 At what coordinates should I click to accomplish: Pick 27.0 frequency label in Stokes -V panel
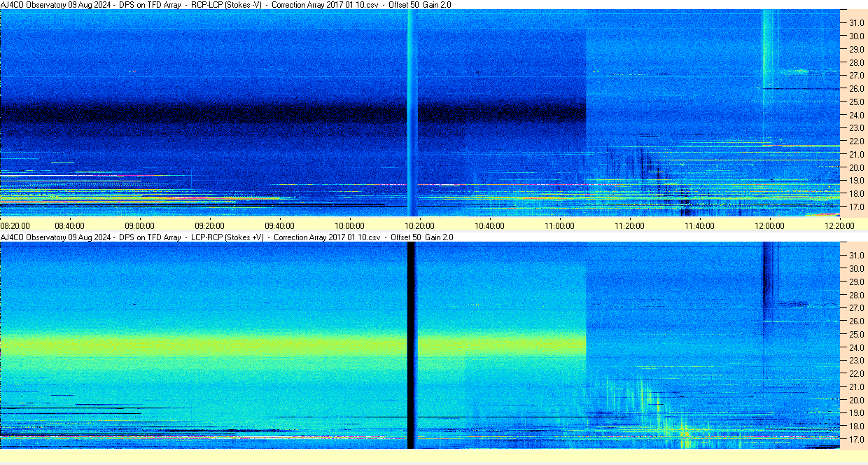click(x=856, y=75)
